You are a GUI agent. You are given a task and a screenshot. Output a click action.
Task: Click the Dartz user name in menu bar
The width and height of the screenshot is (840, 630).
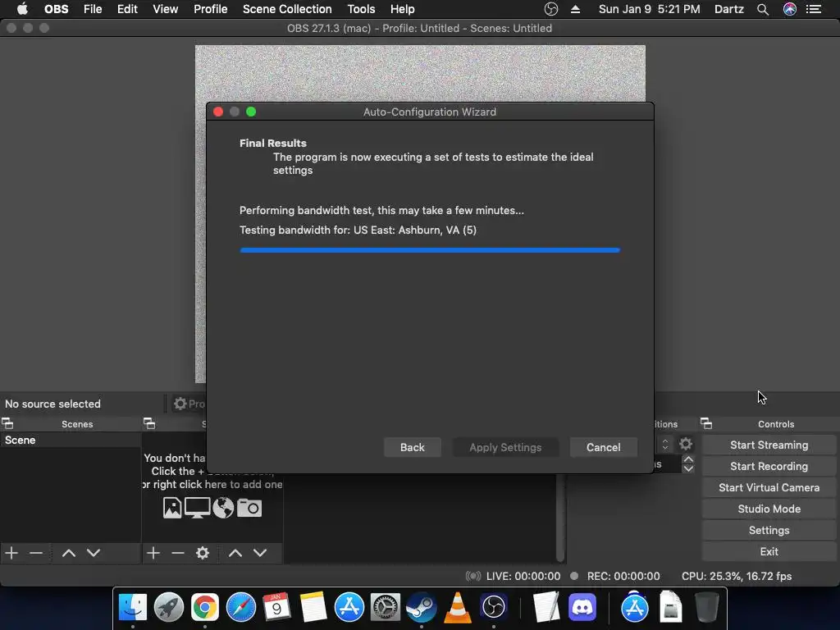click(x=729, y=9)
